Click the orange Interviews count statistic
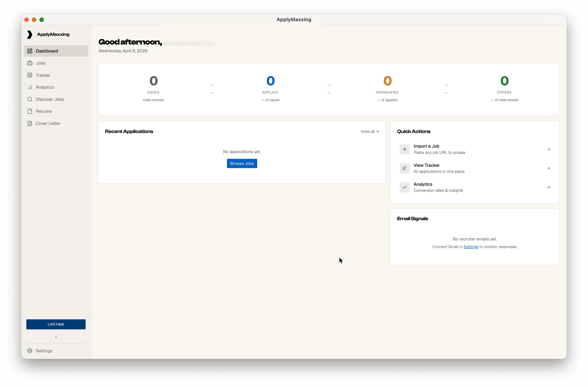 [x=387, y=81]
